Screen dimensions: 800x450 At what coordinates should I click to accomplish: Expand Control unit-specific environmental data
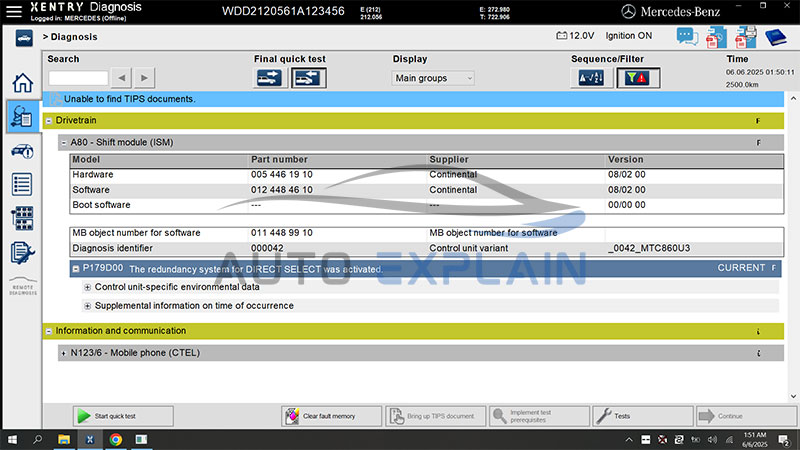pyautogui.click(x=87, y=287)
